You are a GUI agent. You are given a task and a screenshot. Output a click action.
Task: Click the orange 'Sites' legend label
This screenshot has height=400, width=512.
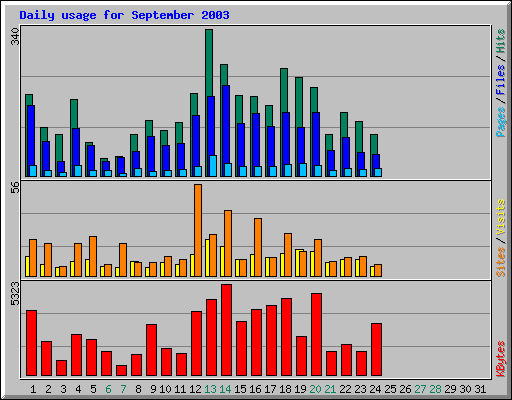point(501,262)
